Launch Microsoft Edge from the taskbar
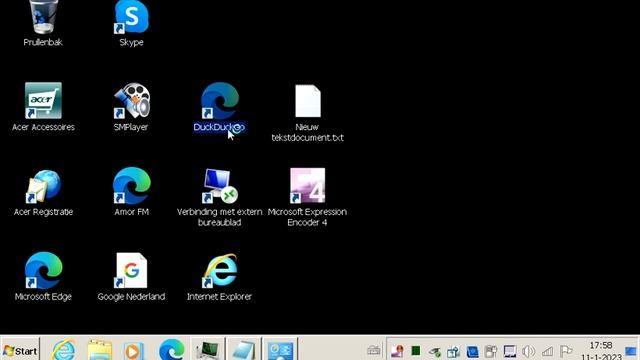 [x=171, y=350]
